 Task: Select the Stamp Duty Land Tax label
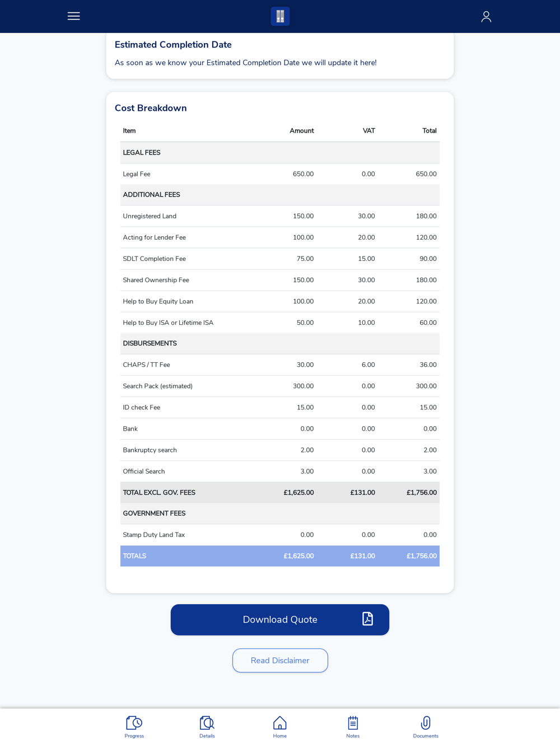point(154,535)
